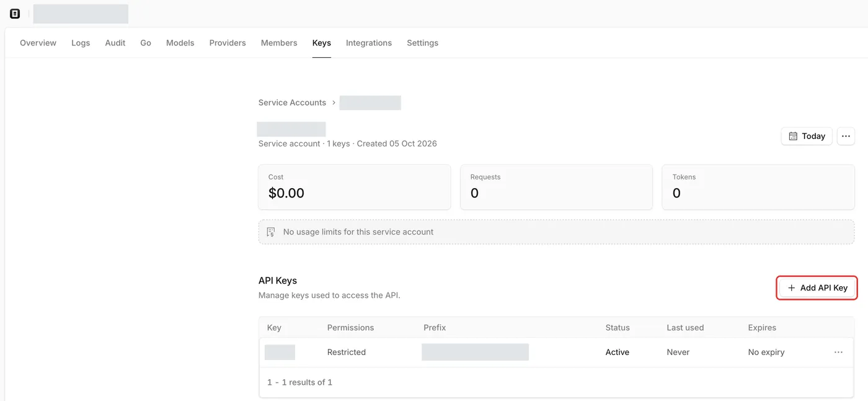Click the Last used column header
The image size is (868, 401).
(685, 327)
